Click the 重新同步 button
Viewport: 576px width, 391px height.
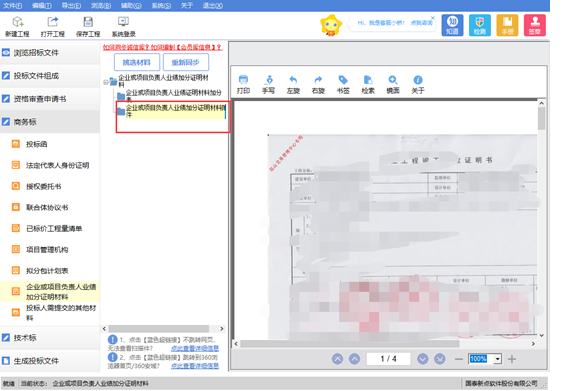click(186, 62)
